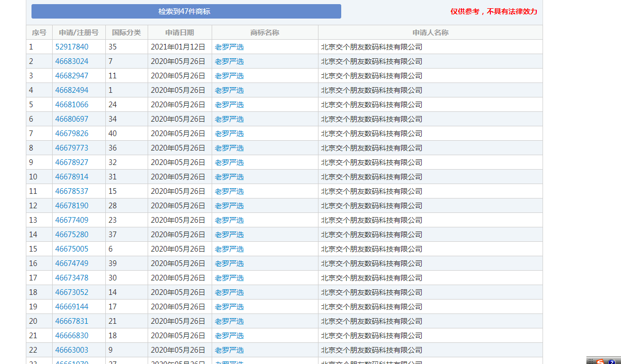Click the blue help question mark icon
Screen dimensions: 621x364
[612, 361]
